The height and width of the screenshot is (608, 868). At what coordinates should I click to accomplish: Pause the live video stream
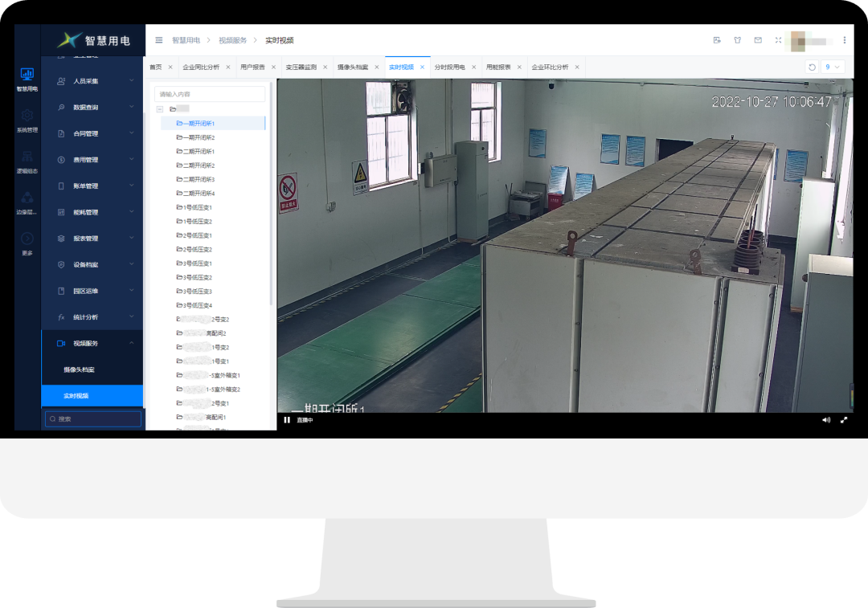287,420
